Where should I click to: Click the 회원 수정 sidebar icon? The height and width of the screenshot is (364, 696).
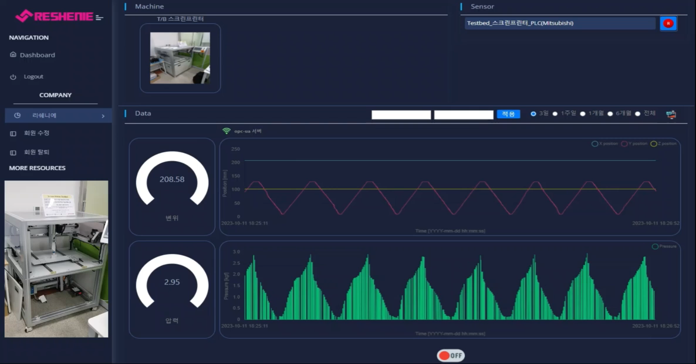pos(13,133)
